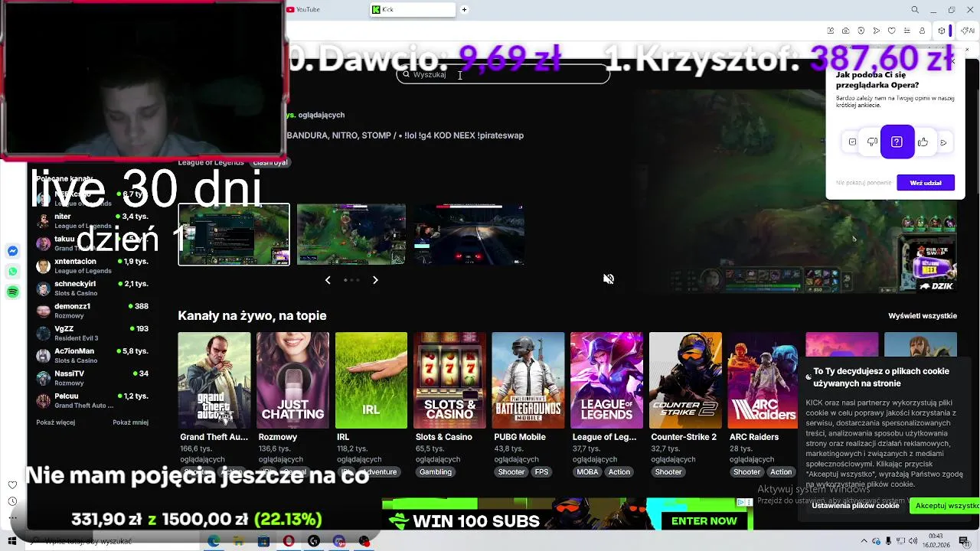
Task: Open the Counter-Strike 2 category card
Action: click(x=685, y=380)
